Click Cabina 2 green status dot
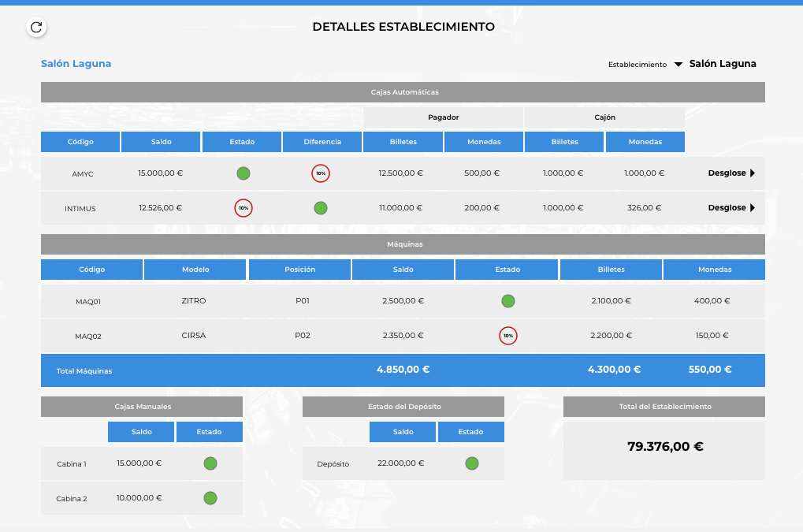 [210, 498]
